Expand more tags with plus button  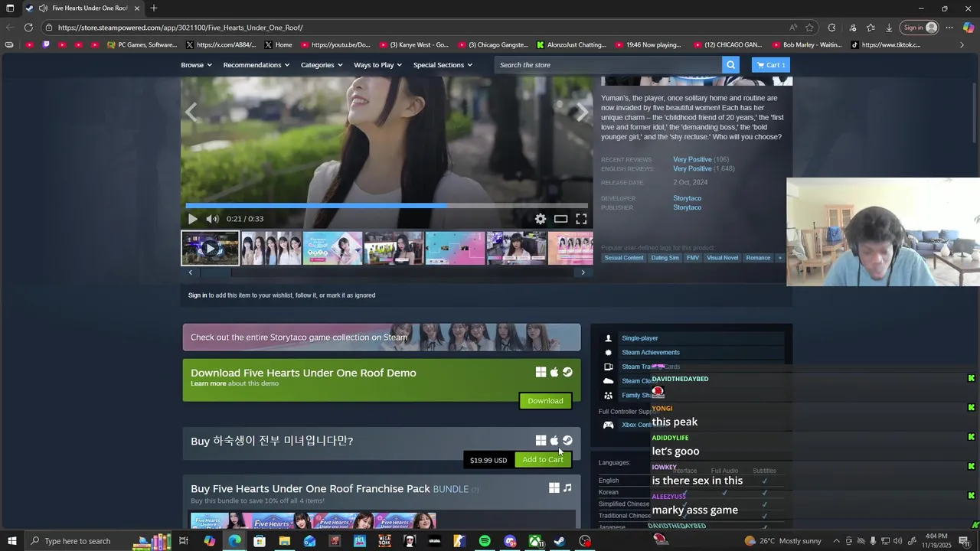[780, 258]
